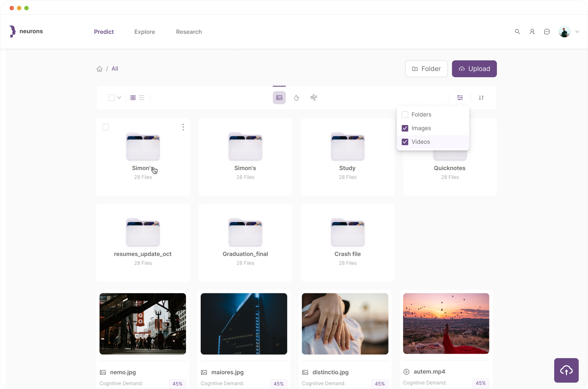Viewport: 588px width, 389px height.
Task: Click the 45% badge under autem.mp4
Action: point(481,383)
